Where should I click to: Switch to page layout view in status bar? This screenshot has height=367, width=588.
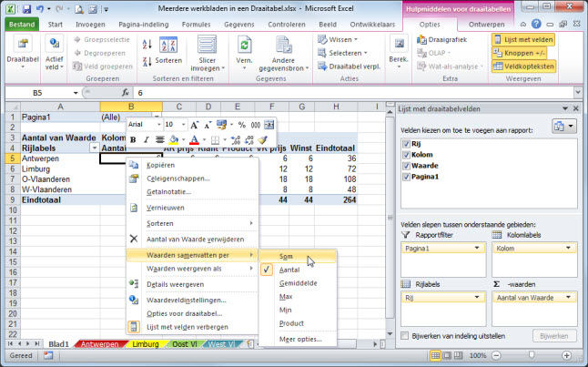point(447,355)
